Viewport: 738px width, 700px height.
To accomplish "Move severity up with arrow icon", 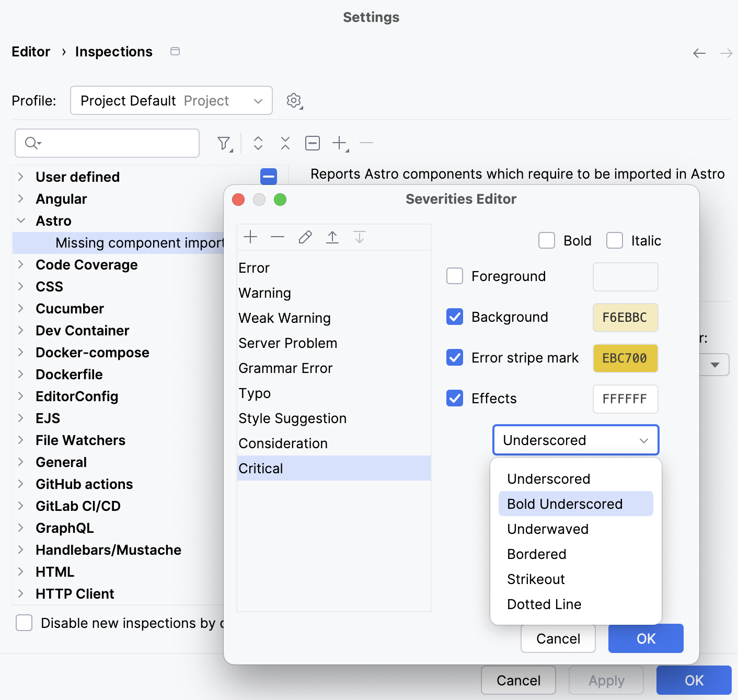I will 332,237.
